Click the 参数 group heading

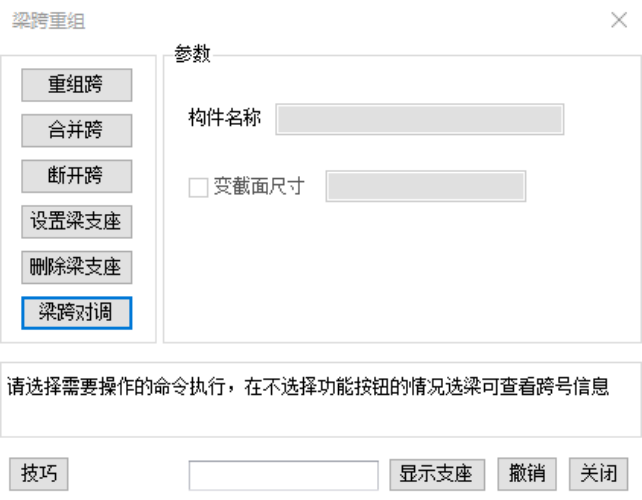(193, 55)
